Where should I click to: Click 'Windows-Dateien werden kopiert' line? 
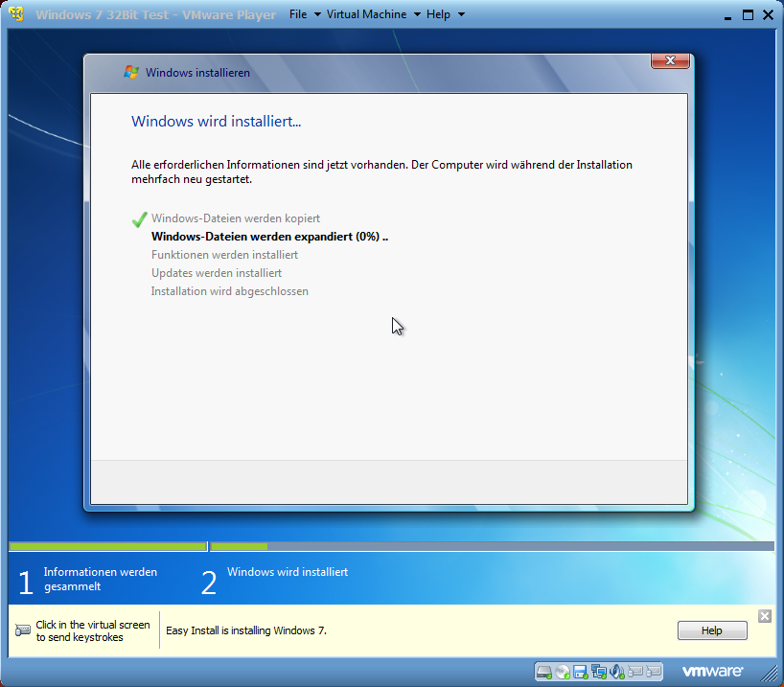tap(236, 218)
